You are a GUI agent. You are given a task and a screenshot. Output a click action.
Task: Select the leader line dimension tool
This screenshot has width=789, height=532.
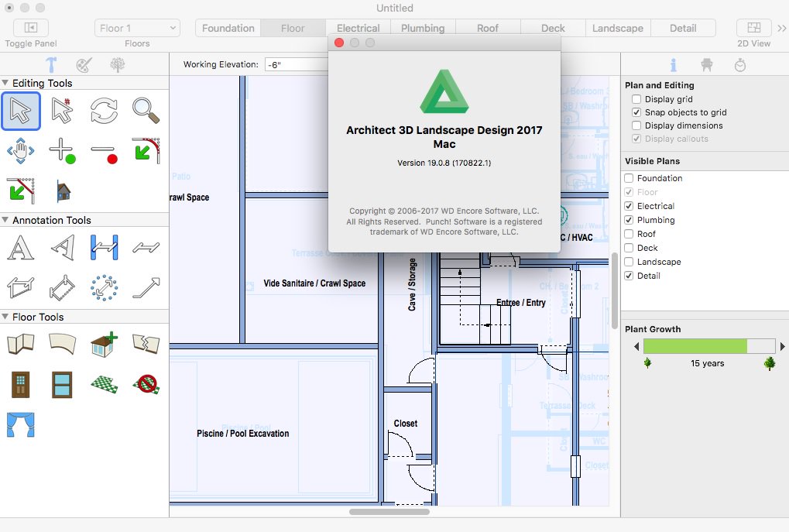(146, 248)
